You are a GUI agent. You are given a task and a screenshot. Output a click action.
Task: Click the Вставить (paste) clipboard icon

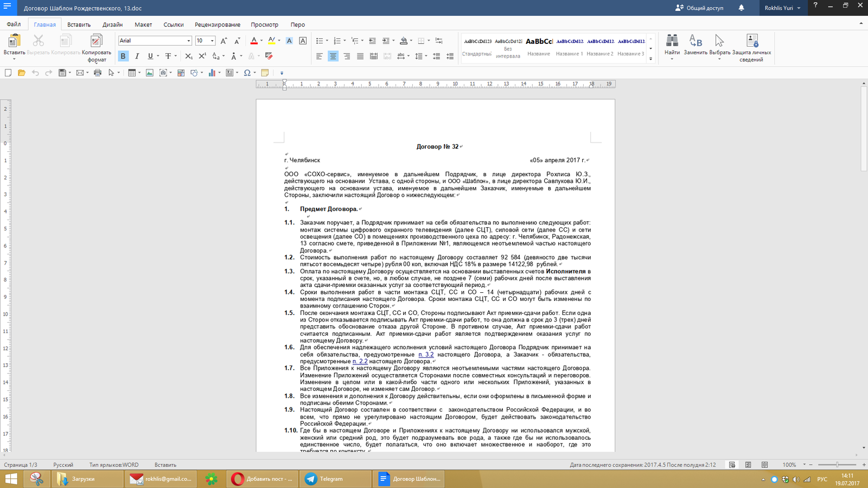pyautogui.click(x=14, y=41)
